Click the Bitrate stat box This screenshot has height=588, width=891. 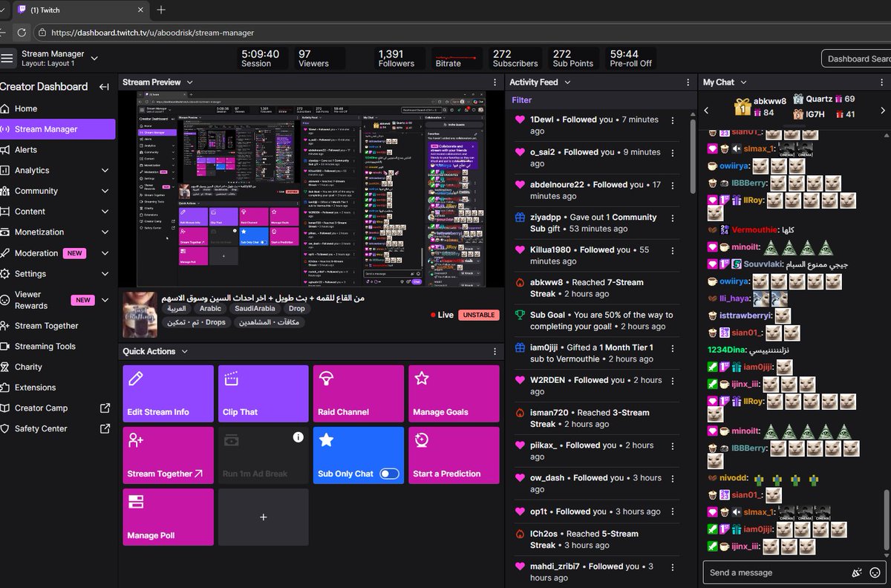[457, 59]
